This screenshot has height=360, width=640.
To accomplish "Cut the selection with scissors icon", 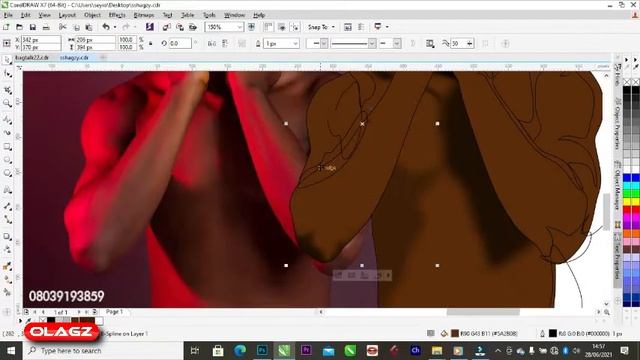I will (62, 27).
